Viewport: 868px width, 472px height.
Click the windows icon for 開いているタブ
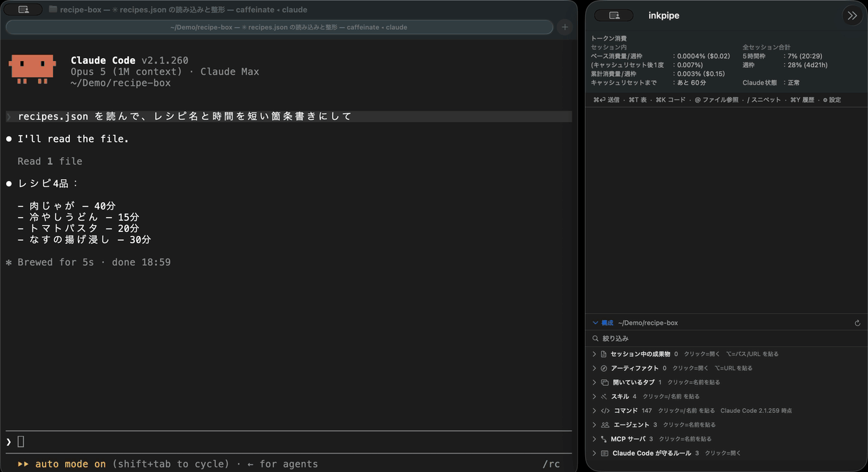(x=605, y=382)
